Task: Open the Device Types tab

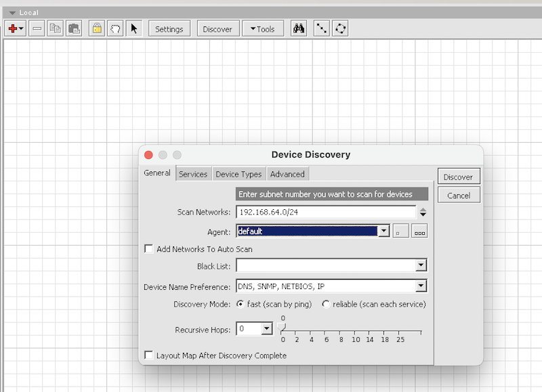Action: [x=238, y=174]
